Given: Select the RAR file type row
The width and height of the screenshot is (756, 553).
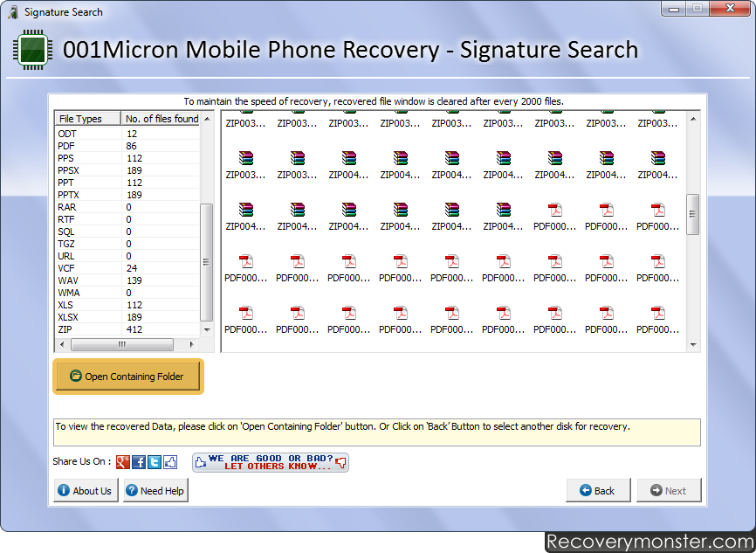Looking at the screenshot, I should click(127, 207).
